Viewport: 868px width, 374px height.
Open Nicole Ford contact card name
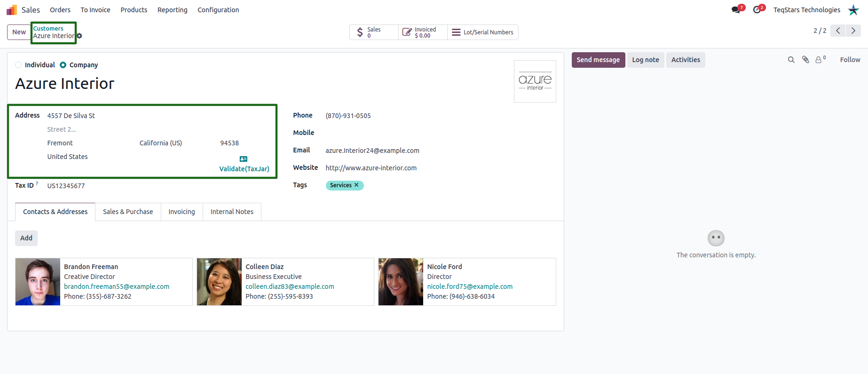(444, 267)
